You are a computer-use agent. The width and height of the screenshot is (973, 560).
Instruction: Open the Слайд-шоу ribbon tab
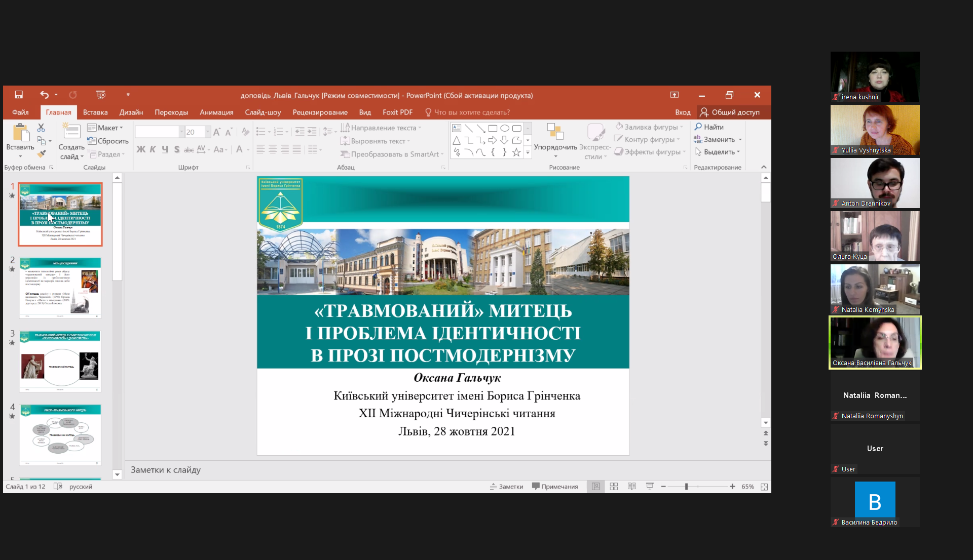click(x=263, y=112)
